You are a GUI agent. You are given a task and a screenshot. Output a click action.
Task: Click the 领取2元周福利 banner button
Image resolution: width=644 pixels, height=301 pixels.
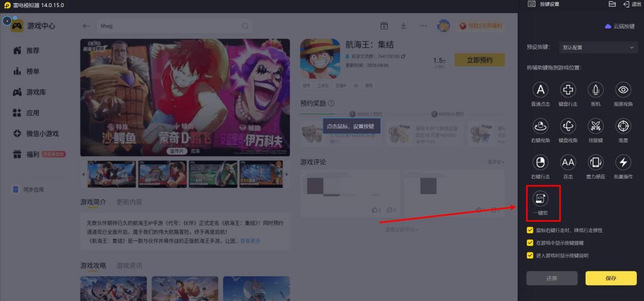[481, 25]
